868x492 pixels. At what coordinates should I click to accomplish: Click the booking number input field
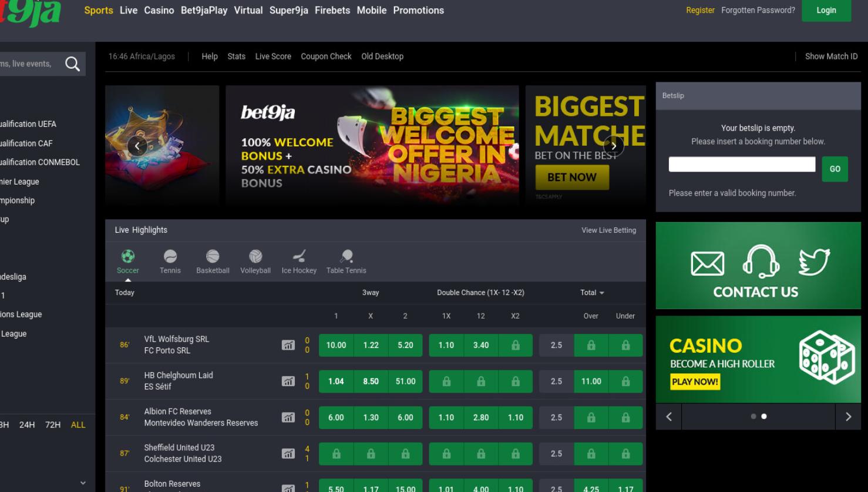point(742,165)
